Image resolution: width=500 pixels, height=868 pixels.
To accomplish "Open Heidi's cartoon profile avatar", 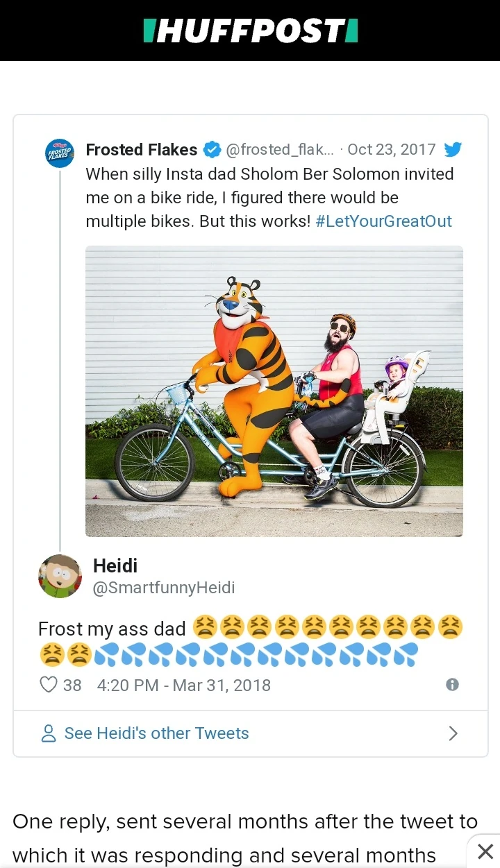I will coord(60,576).
